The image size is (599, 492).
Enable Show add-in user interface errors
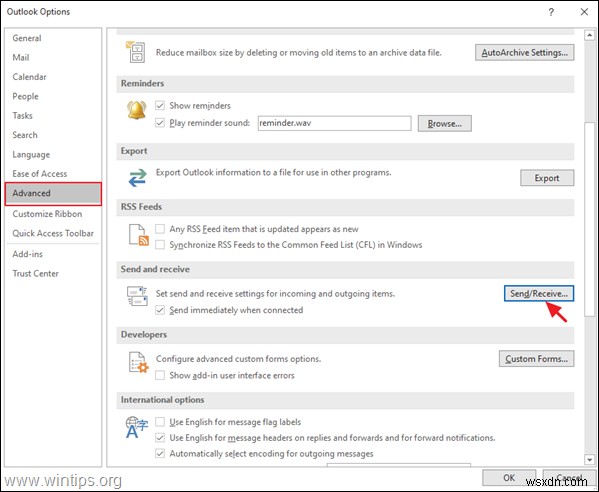click(x=160, y=375)
